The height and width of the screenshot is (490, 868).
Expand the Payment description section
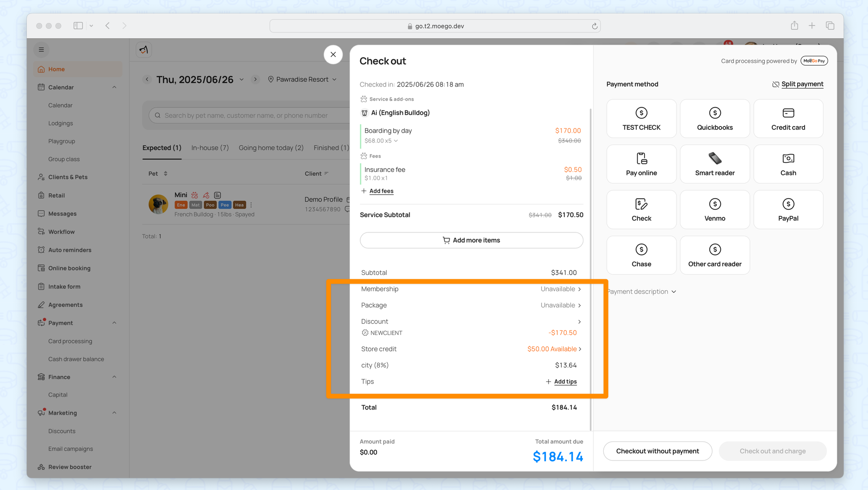pos(641,291)
